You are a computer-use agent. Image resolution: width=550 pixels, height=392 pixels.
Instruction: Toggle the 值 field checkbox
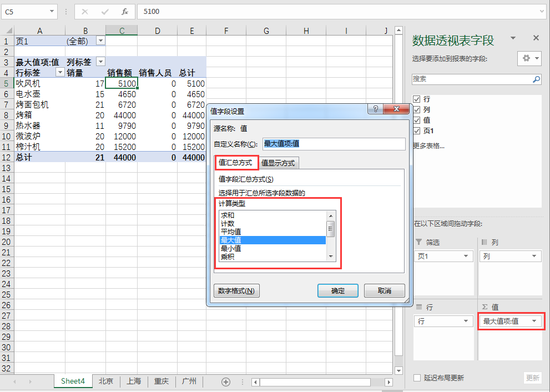point(417,120)
